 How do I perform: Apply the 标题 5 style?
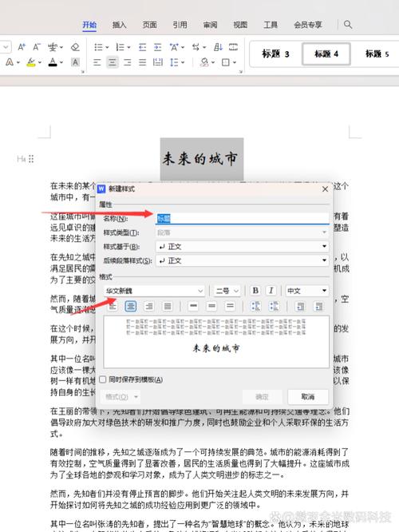click(377, 54)
